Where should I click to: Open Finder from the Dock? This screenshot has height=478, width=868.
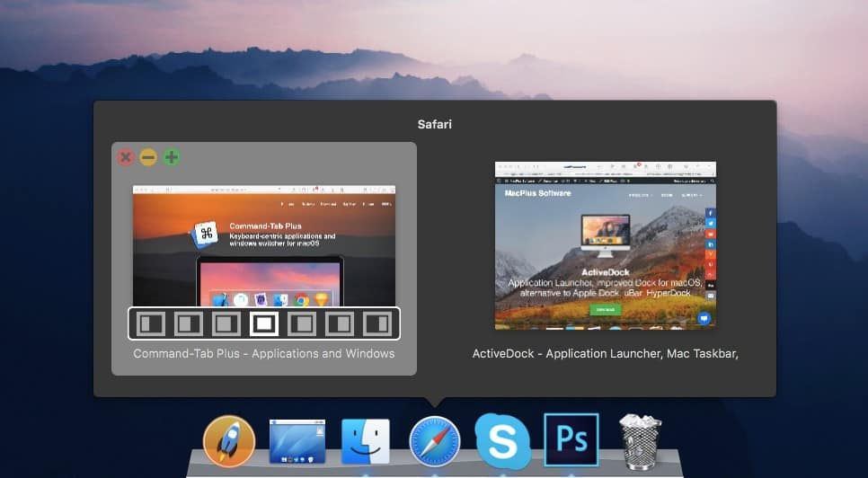(365, 443)
